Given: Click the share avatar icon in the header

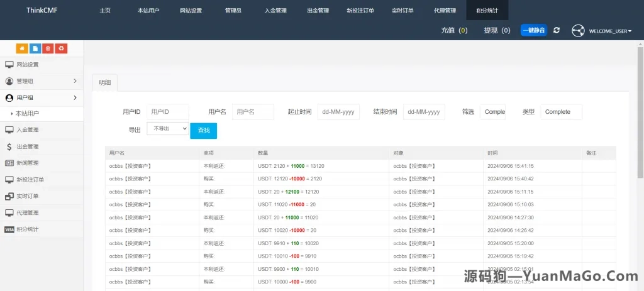Looking at the screenshot, I should [x=579, y=31].
